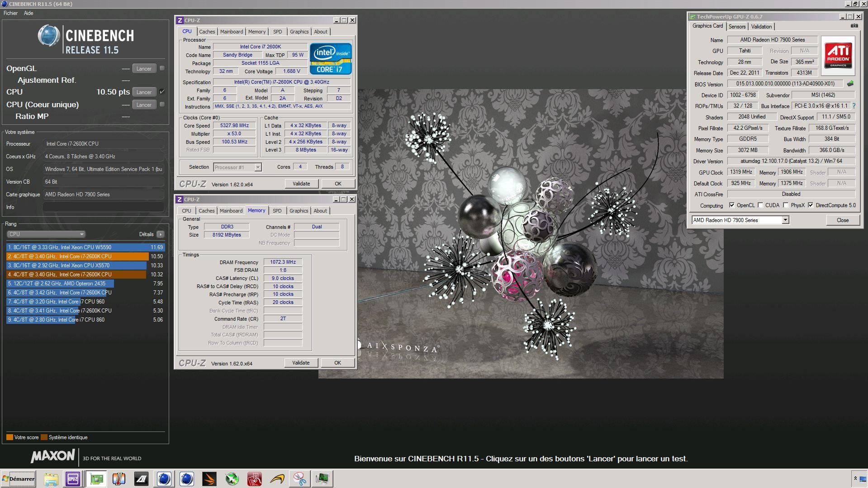Viewport: 868px width, 488px height.
Task: Open the red hand taskbar icon
Action: tap(255, 479)
